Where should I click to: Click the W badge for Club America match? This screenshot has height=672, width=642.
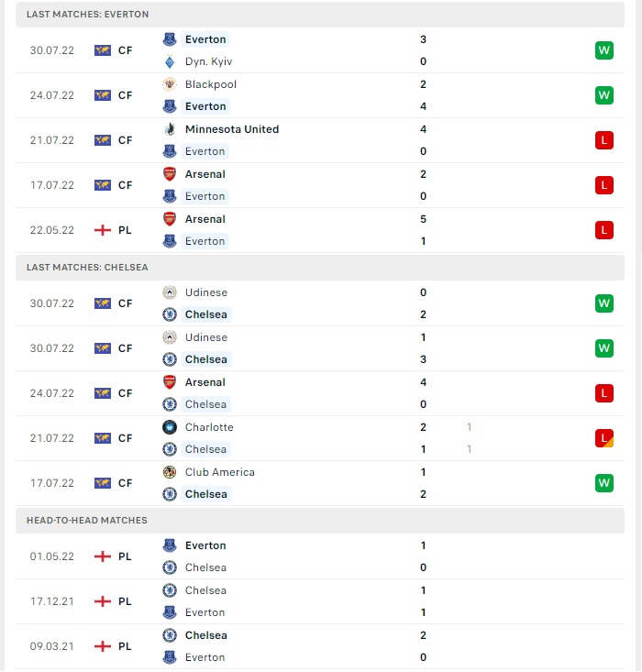coord(603,483)
